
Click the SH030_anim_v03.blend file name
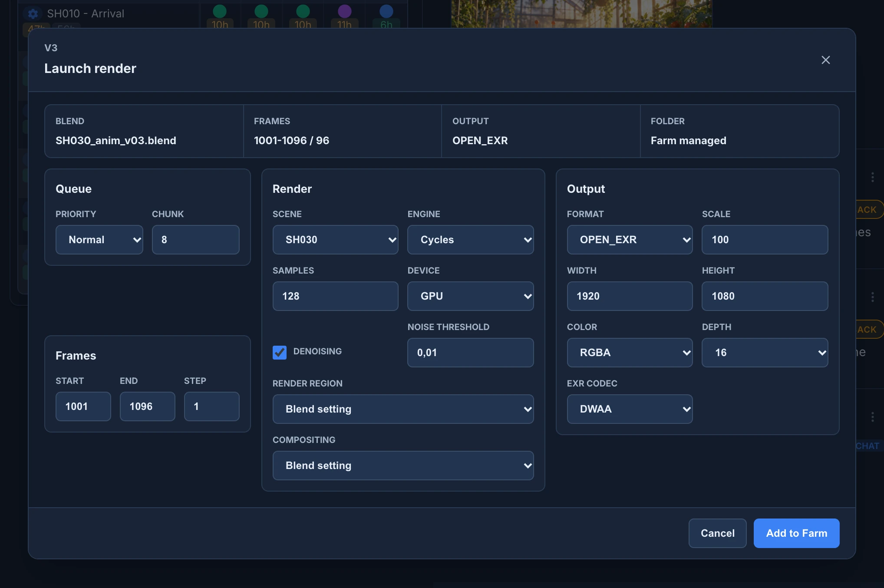pos(116,141)
